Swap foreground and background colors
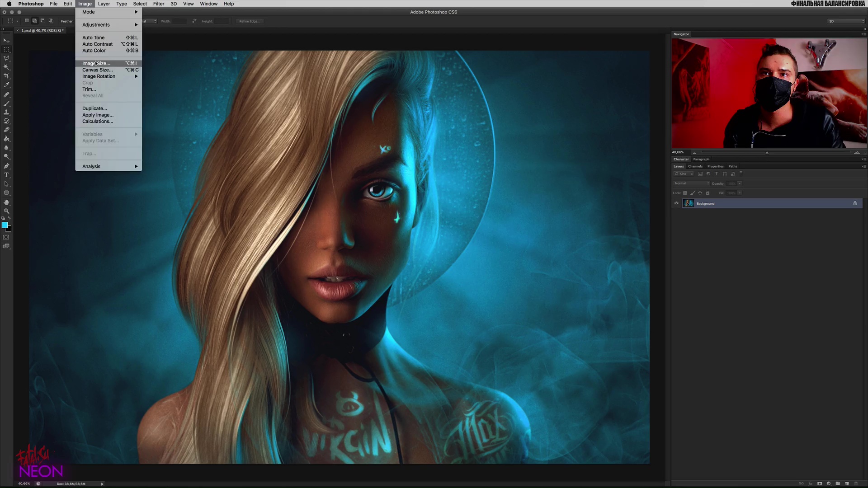The height and width of the screenshot is (488, 868). pyautogui.click(x=9, y=218)
